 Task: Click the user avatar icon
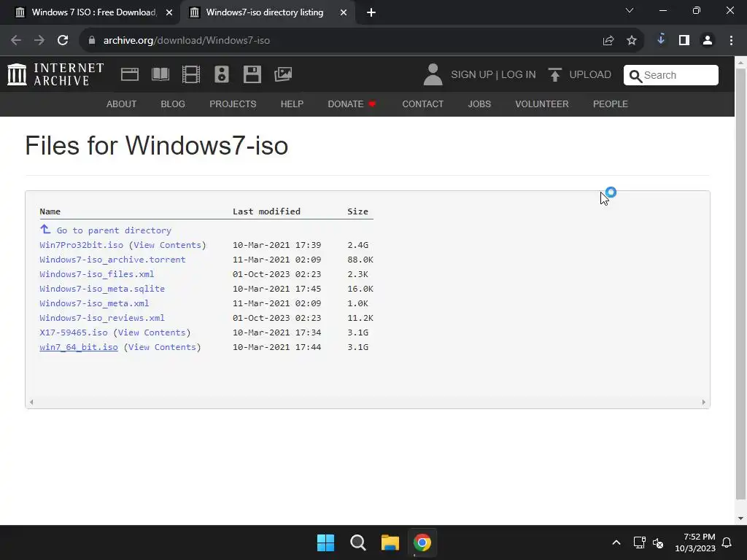pos(433,75)
